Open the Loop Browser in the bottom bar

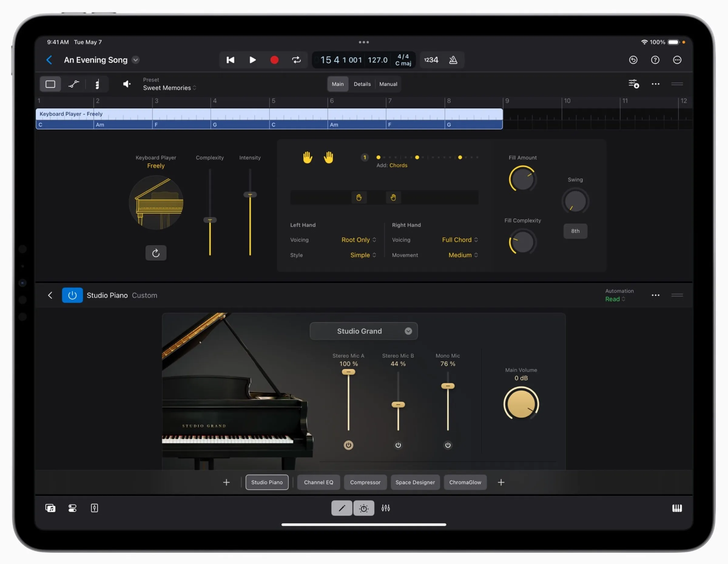click(50, 508)
